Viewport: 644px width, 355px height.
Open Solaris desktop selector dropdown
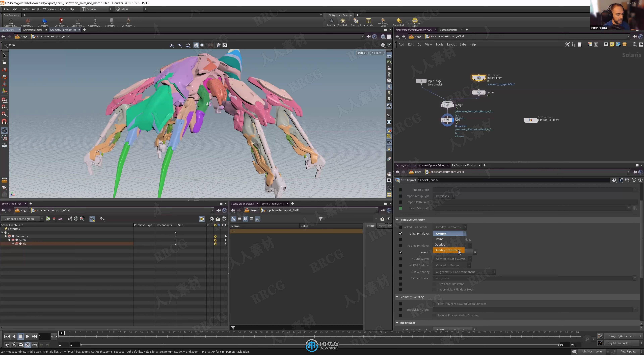pyautogui.click(x=97, y=9)
